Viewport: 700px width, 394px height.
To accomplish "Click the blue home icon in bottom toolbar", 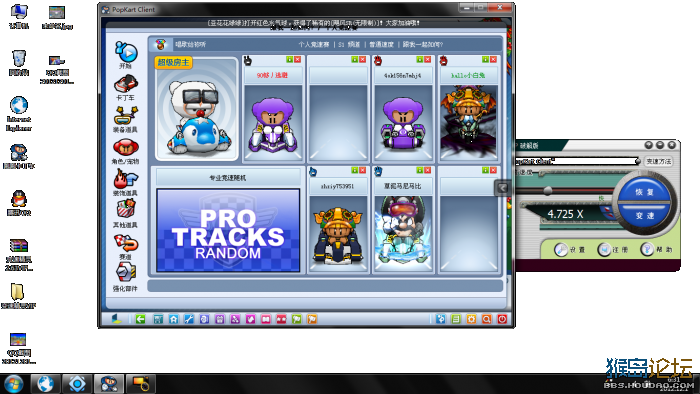I will tap(174, 319).
